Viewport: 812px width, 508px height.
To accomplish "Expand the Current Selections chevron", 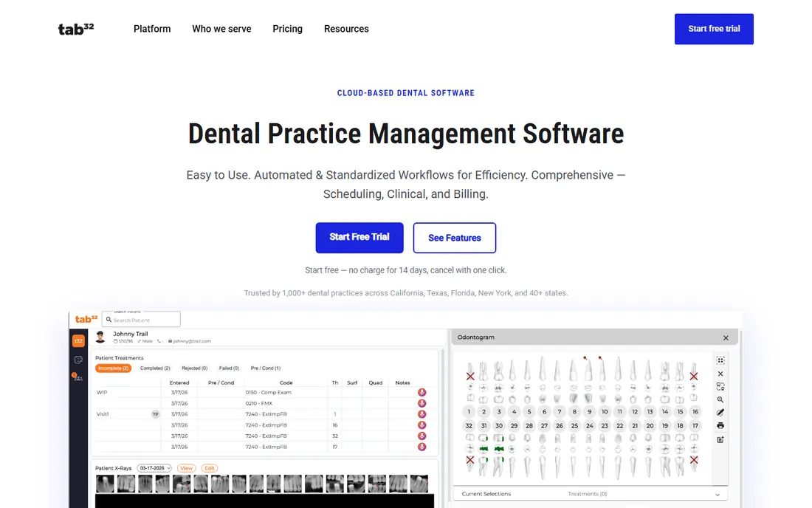I will tap(718, 495).
